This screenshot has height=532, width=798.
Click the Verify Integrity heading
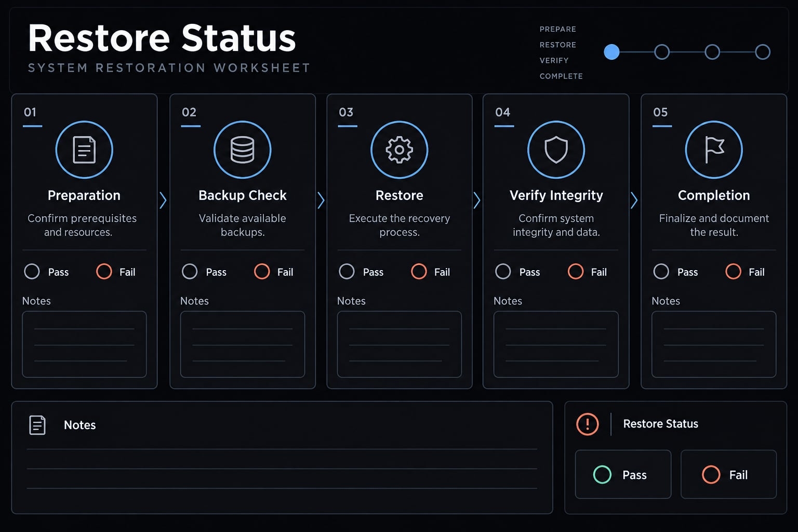point(556,195)
